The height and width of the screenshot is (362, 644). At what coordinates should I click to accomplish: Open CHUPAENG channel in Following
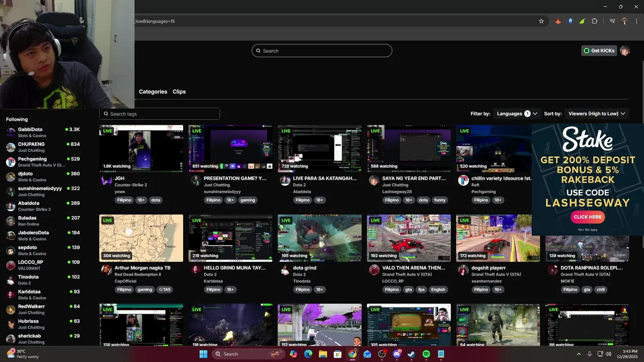click(x=43, y=147)
